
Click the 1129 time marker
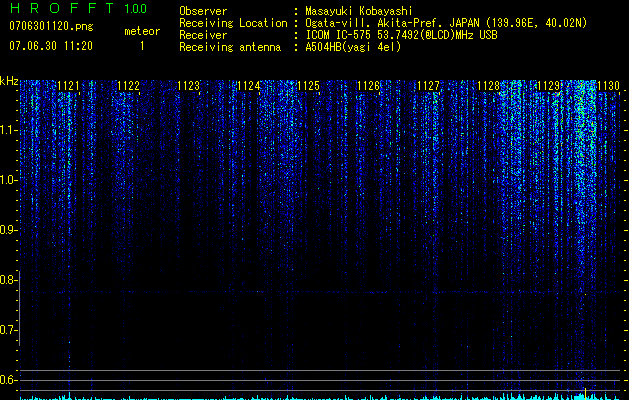548,86
